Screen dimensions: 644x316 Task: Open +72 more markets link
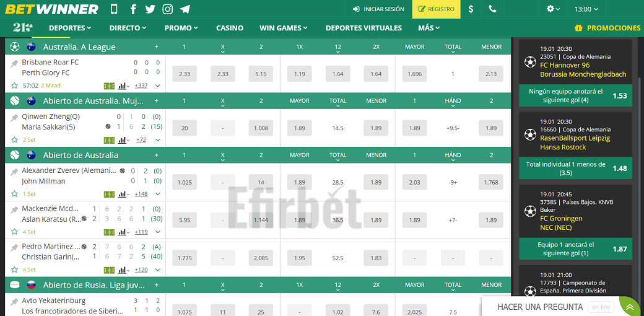pos(141,139)
